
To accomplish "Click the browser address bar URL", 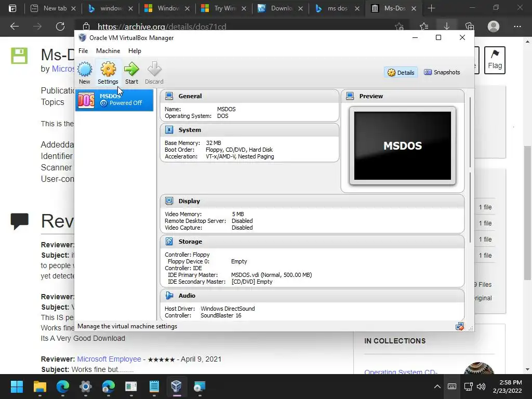I will [x=162, y=26].
